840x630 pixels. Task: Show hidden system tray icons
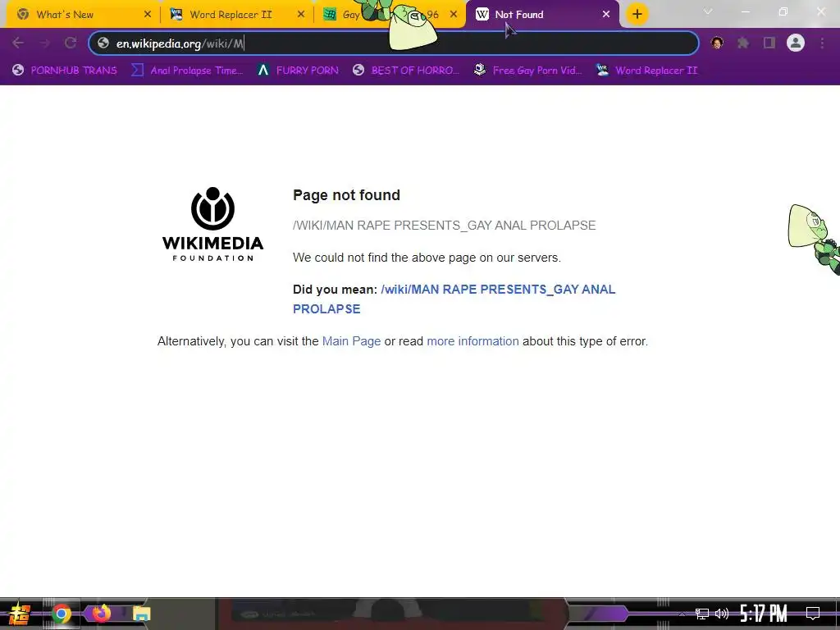point(682,614)
